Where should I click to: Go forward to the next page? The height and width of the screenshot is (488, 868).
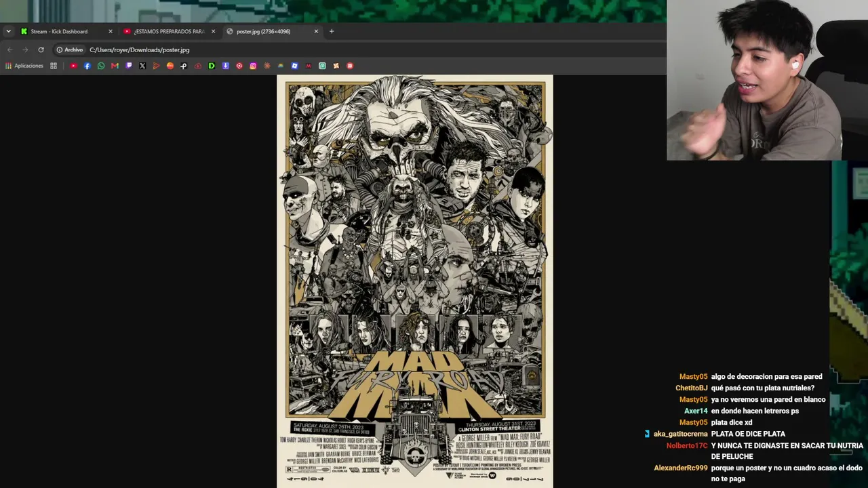pos(25,49)
